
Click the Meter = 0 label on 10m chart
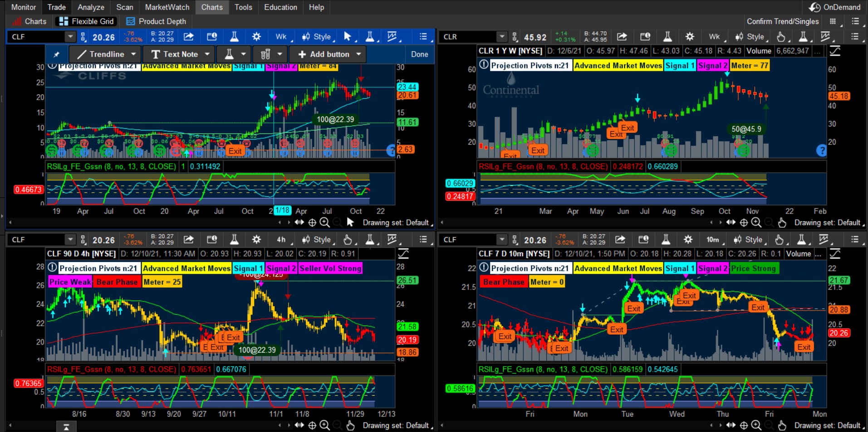coord(547,282)
